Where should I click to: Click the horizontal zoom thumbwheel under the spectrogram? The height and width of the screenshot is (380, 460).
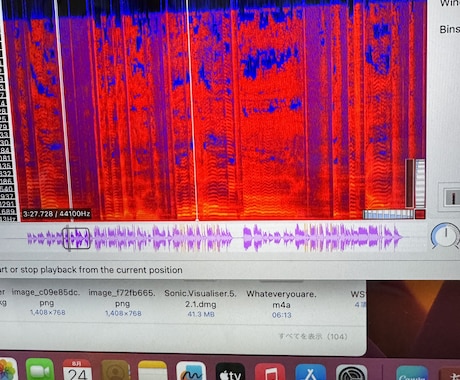pos(388,214)
